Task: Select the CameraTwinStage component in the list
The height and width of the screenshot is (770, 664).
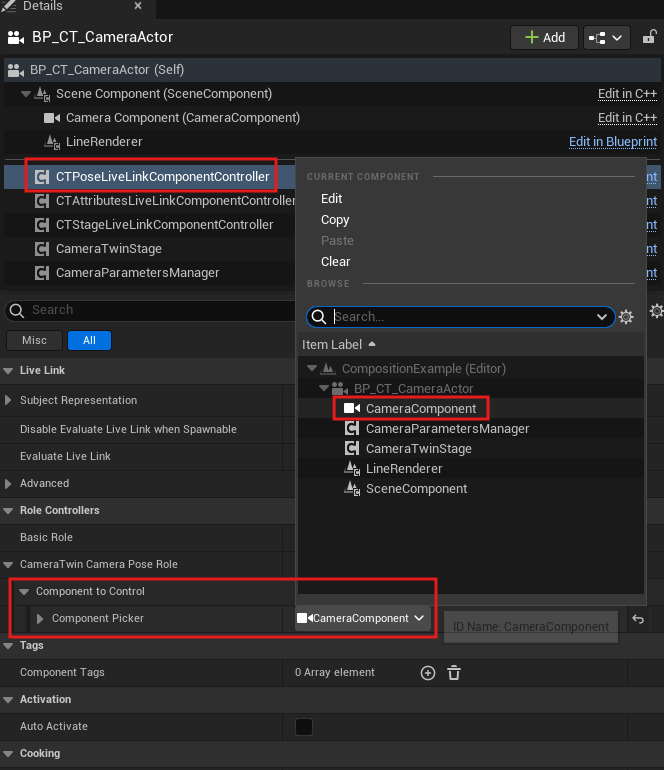Action: [108, 249]
